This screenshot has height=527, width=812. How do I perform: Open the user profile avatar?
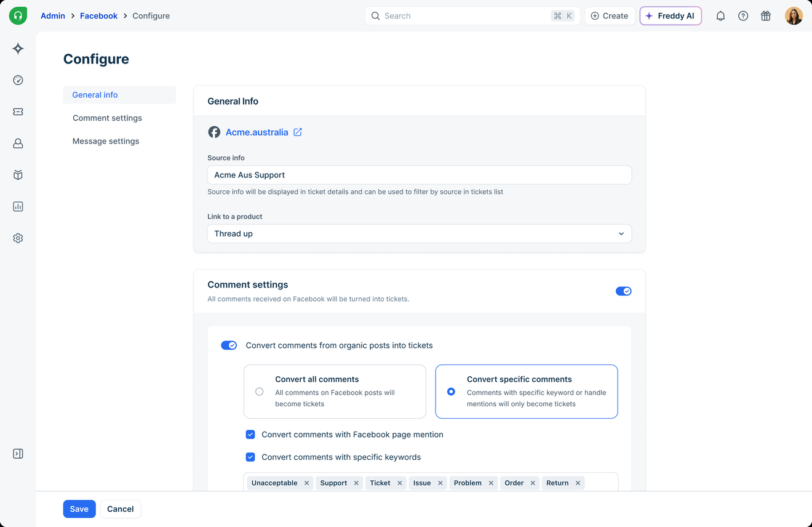coord(794,16)
